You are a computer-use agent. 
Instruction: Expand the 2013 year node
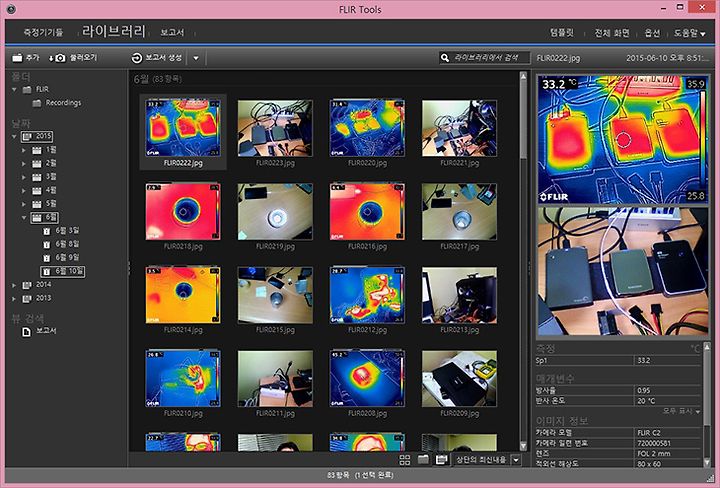(x=14, y=299)
